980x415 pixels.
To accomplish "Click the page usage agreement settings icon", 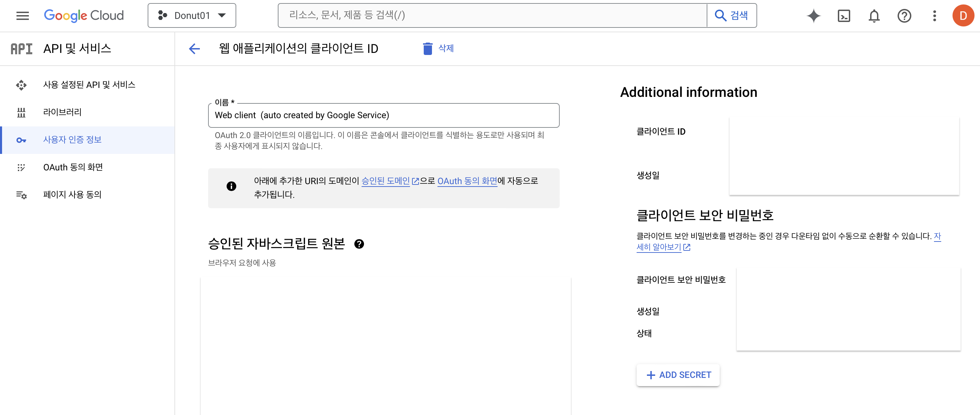I will [x=21, y=195].
